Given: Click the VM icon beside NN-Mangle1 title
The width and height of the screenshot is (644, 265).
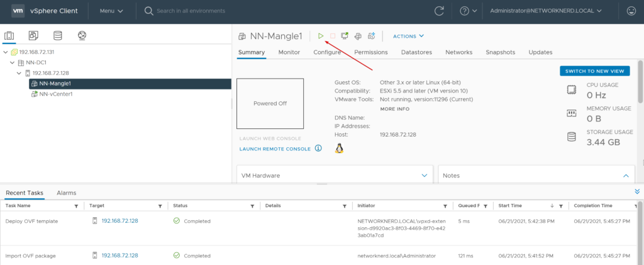Looking at the screenshot, I should pyautogui.click(x=242, y=36).
